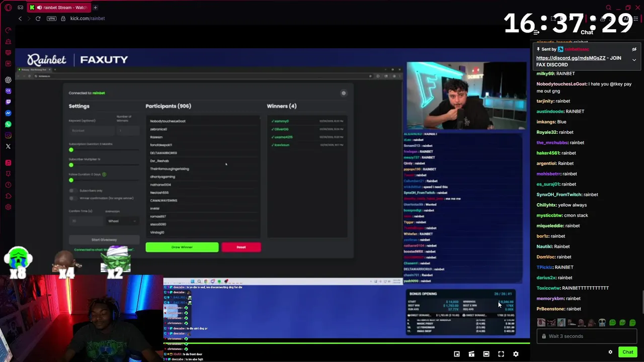Go back to the previous page
This screenshot has width=644, height=362.
(x=20, y=19)
